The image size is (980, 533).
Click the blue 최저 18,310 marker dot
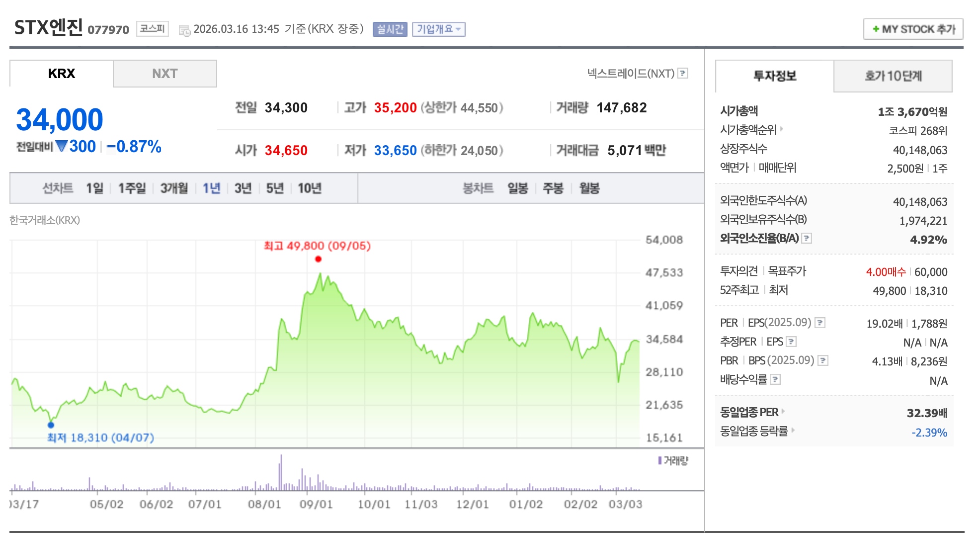tap(51, 425)
